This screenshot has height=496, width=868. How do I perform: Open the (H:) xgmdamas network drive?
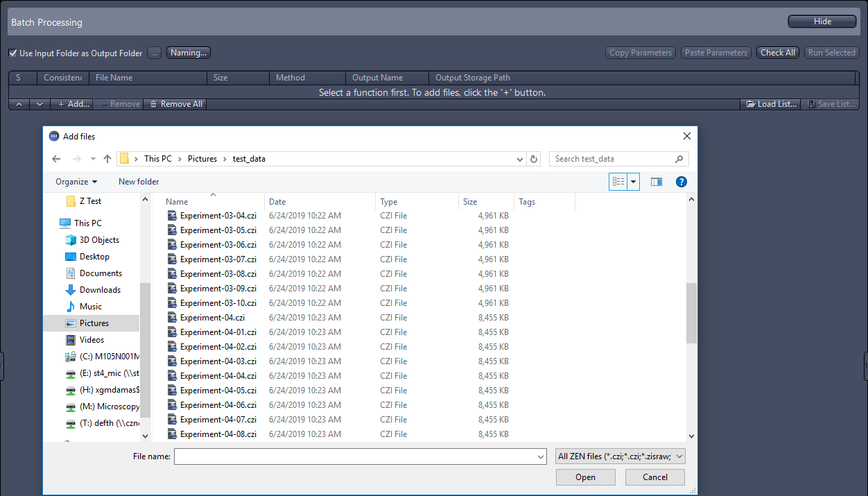click(102, 390)
